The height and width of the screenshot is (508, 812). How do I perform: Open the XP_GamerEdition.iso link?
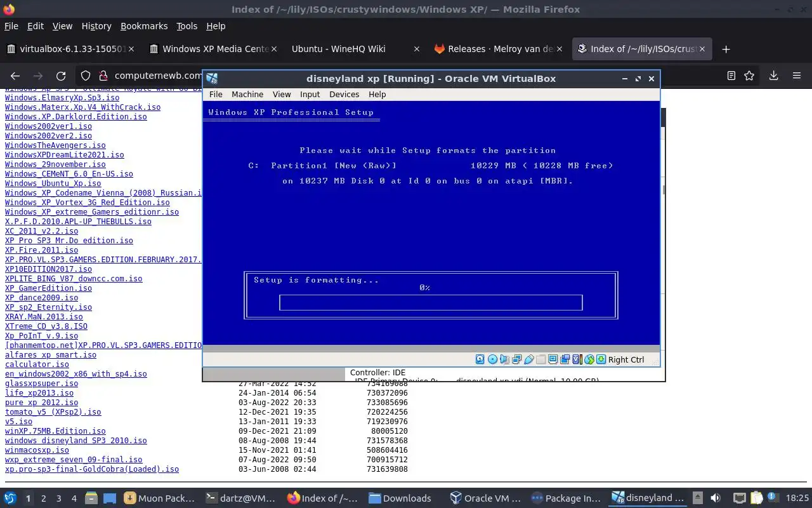pos(48,288)
